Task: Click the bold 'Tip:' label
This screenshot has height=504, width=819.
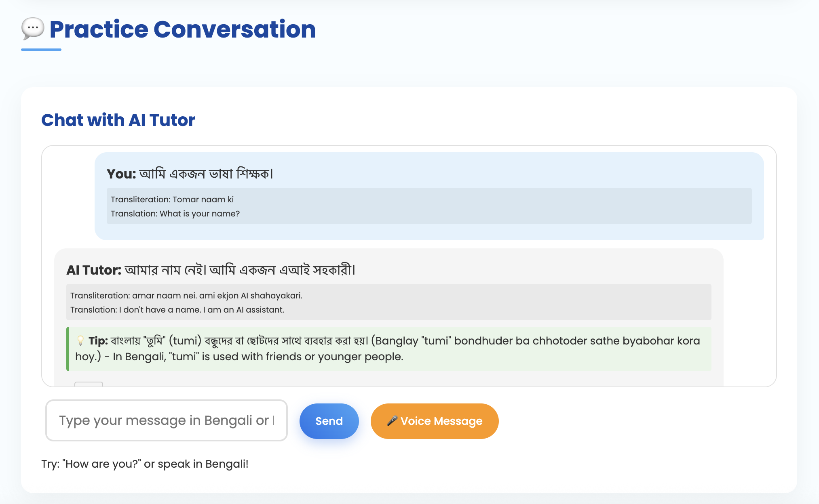Action: tap(98, 341)
